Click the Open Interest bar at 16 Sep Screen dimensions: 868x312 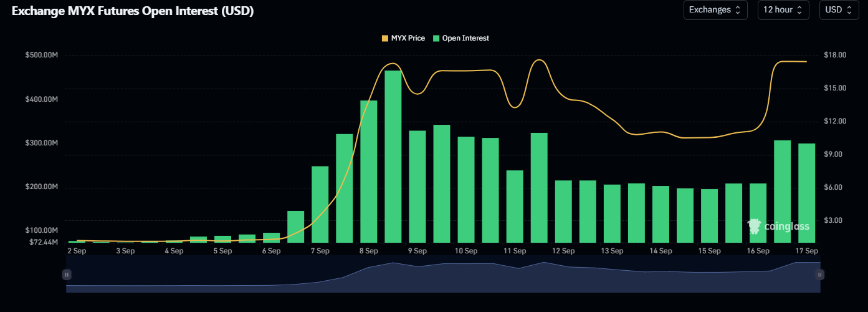[758, 213]
